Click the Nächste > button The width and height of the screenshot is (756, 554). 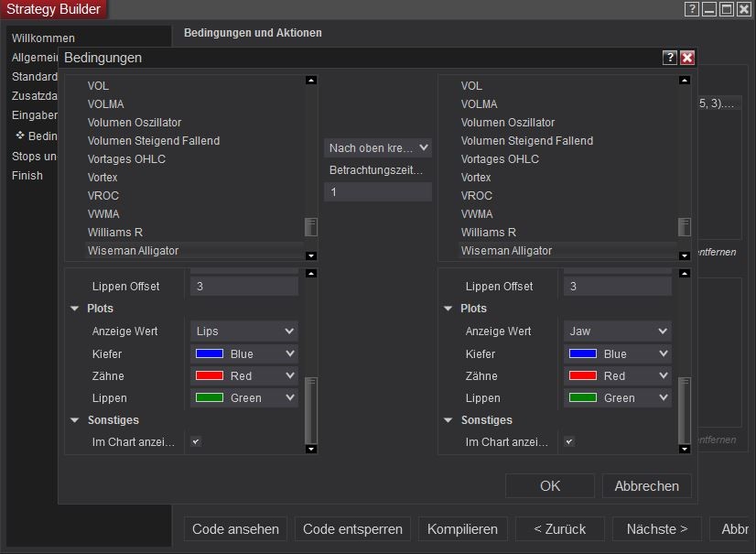(x=656, y=529)
